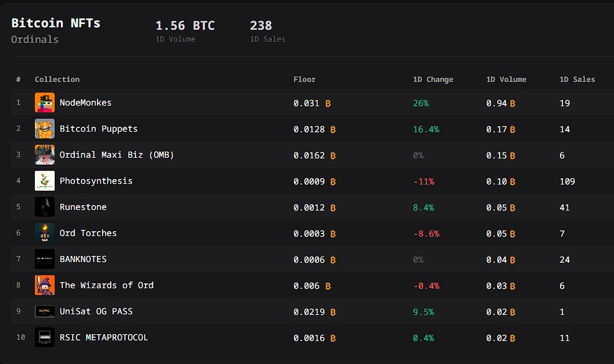Open the BANKNOTES collection icon
Screen dimensions: 614x364
pyautogui.click(x=45, y=259)
